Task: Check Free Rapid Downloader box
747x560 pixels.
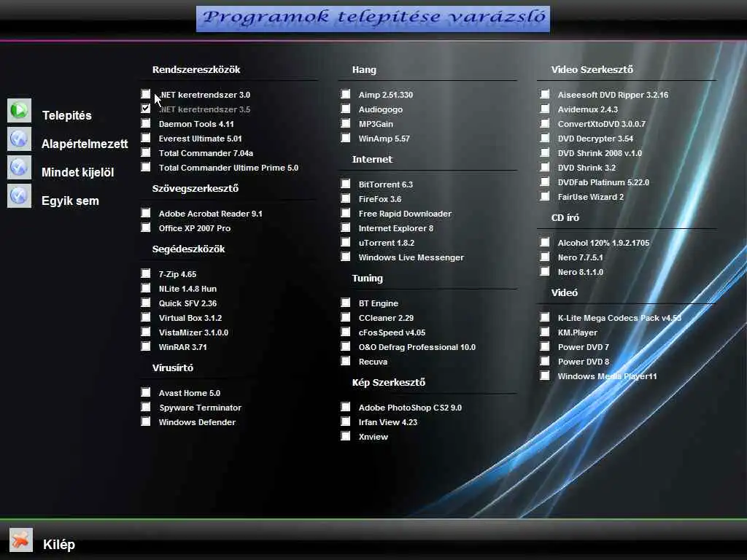Action: point(346,213)
